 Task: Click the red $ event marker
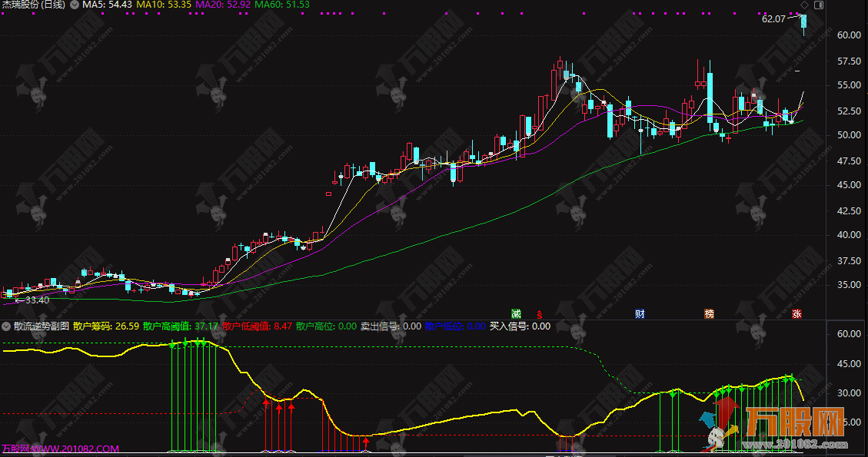539,314
